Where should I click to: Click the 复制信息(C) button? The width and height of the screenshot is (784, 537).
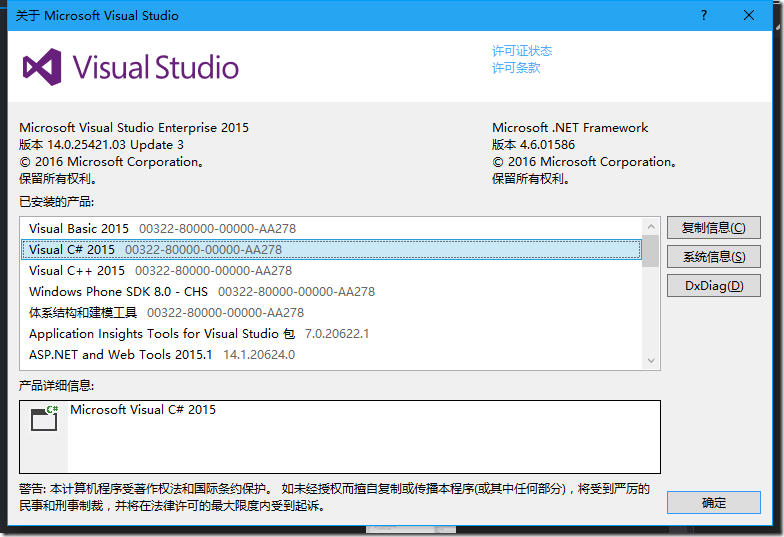tap(714, 228)
